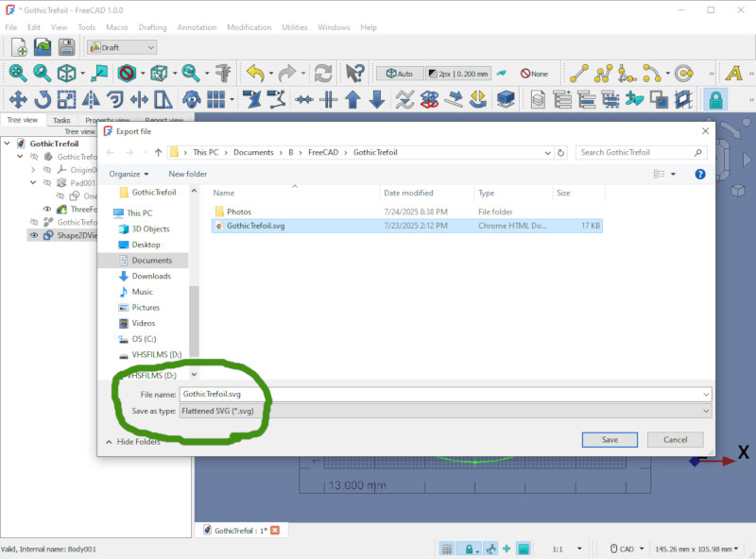Expand the Origin tree node

click(33, 170)
